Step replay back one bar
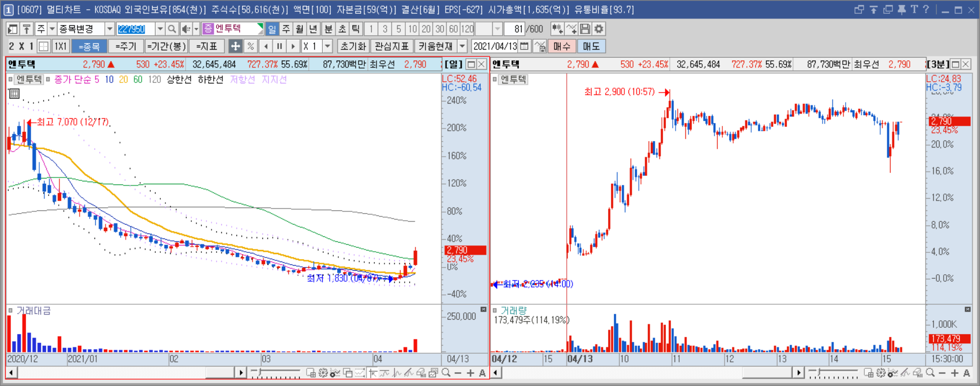Viewport: 980px width, 386px height. pos(266,46)
